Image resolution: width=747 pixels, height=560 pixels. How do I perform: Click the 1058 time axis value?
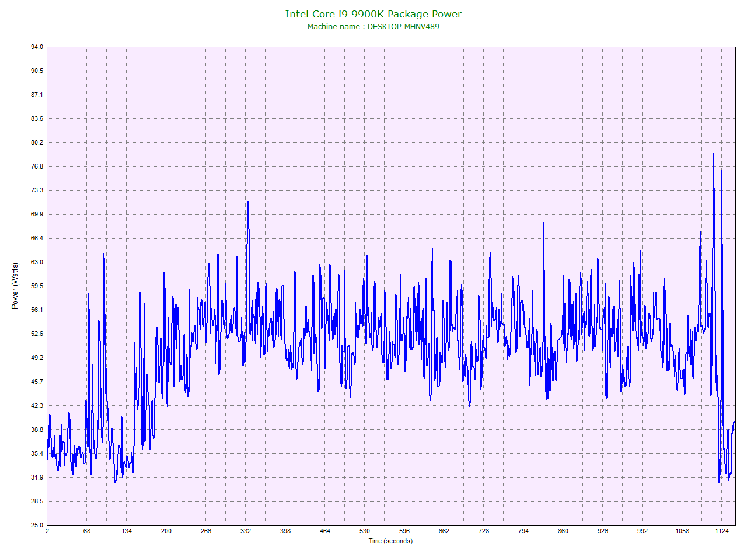coord(682,531)
